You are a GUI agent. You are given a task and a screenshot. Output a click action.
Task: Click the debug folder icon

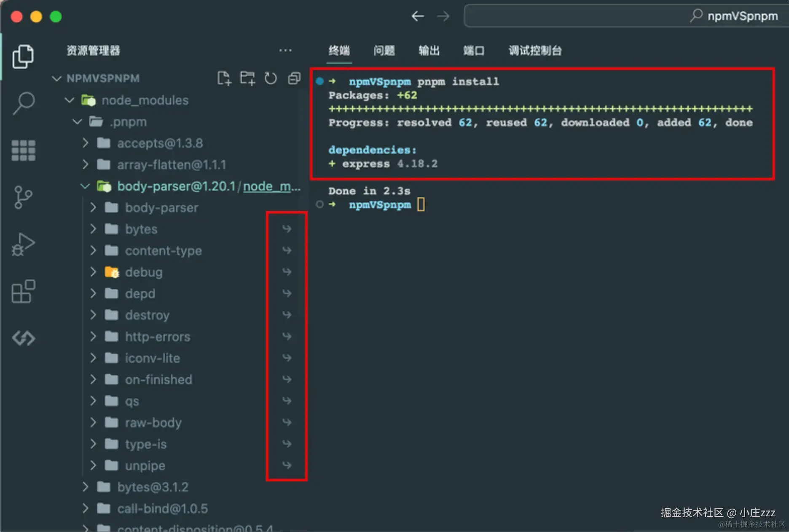coord(112,272)
